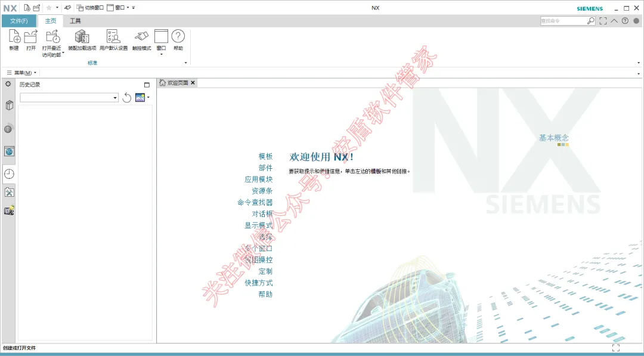Switch to the 主页 home tab
Image resolution: width=644 pixels, height=356 pixels.
click(51, 21)
